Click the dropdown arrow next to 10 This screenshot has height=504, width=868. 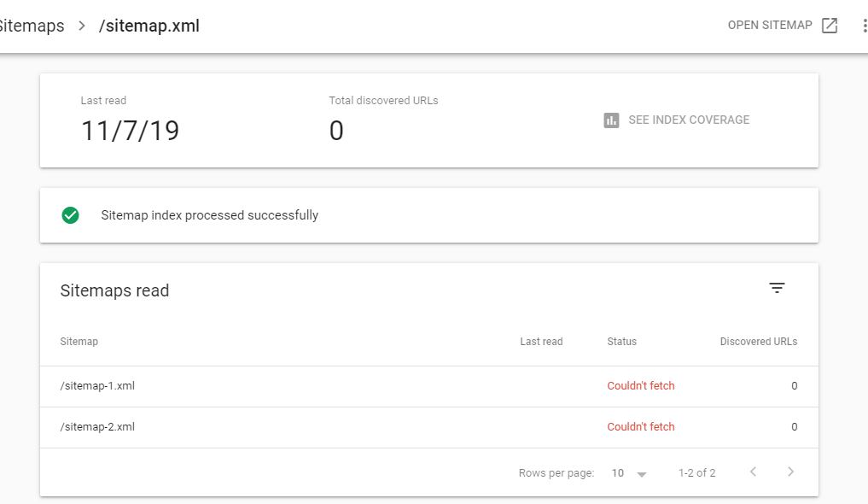pyautogui.click(x=642, y=474)
